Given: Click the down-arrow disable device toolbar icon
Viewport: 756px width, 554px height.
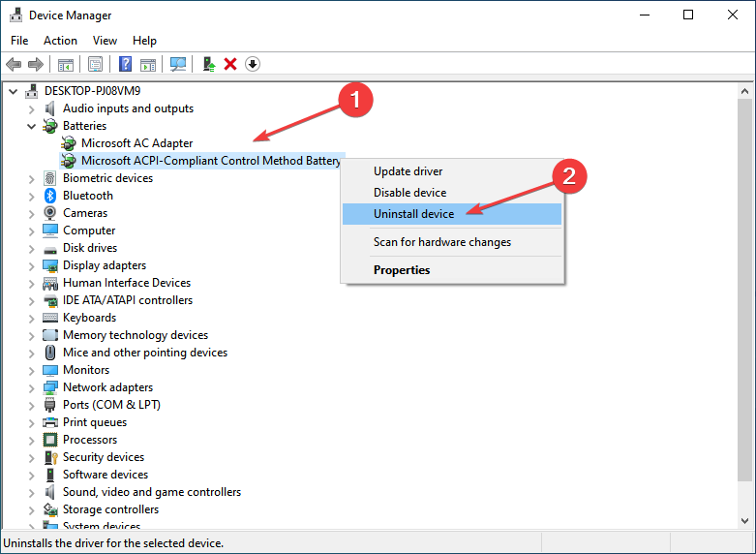Looking at the screenshot, I should pos(253,64).
